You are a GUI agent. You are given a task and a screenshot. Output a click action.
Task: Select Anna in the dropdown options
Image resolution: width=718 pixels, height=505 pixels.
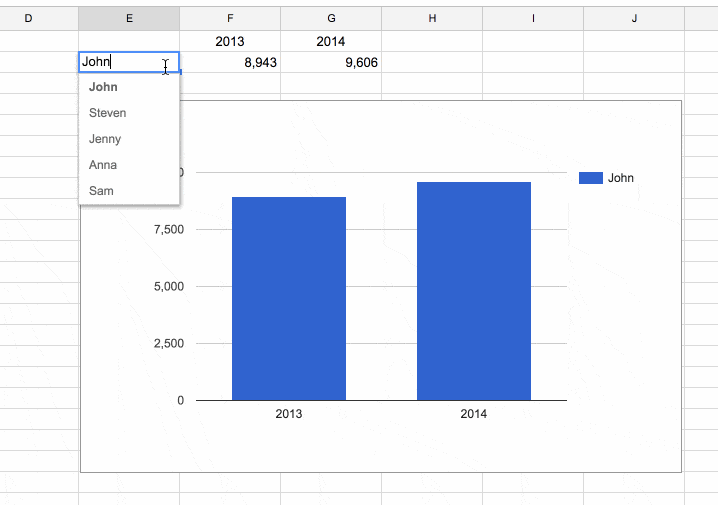[129, 165]
